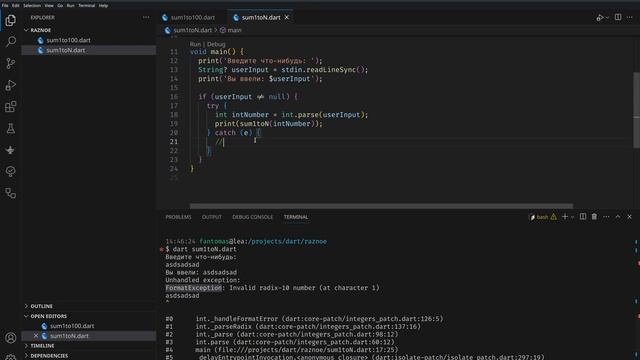Click the tree-shaped checkmark activity bar icon
Screen dimensions: 640x360
pyautogui.click(x=11, y=171)
